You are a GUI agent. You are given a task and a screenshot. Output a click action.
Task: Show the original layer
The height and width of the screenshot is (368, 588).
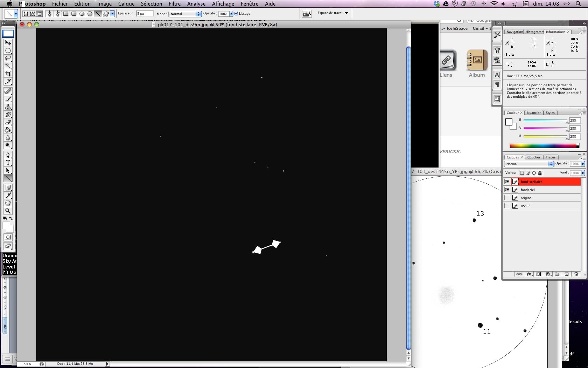tap(507, 198)
